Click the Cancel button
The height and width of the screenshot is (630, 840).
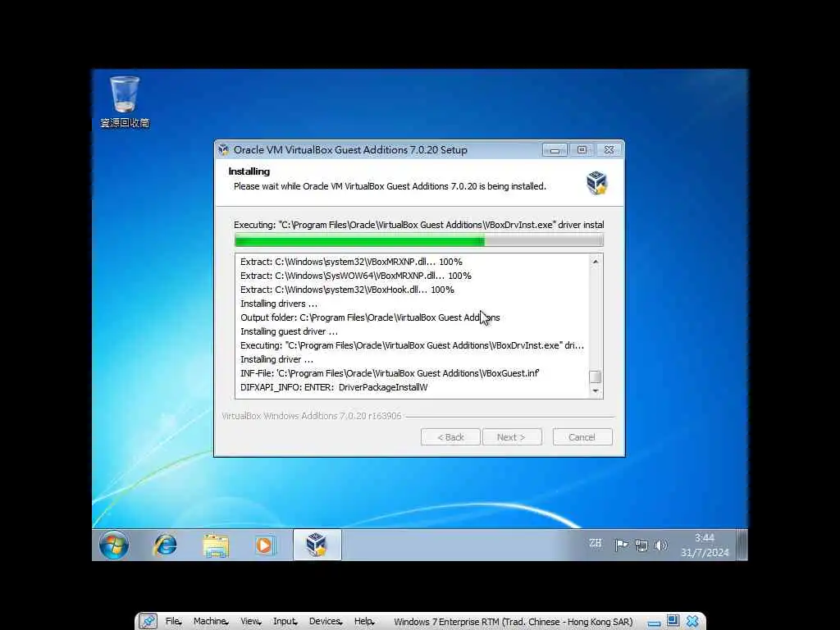tap(582, 437)
